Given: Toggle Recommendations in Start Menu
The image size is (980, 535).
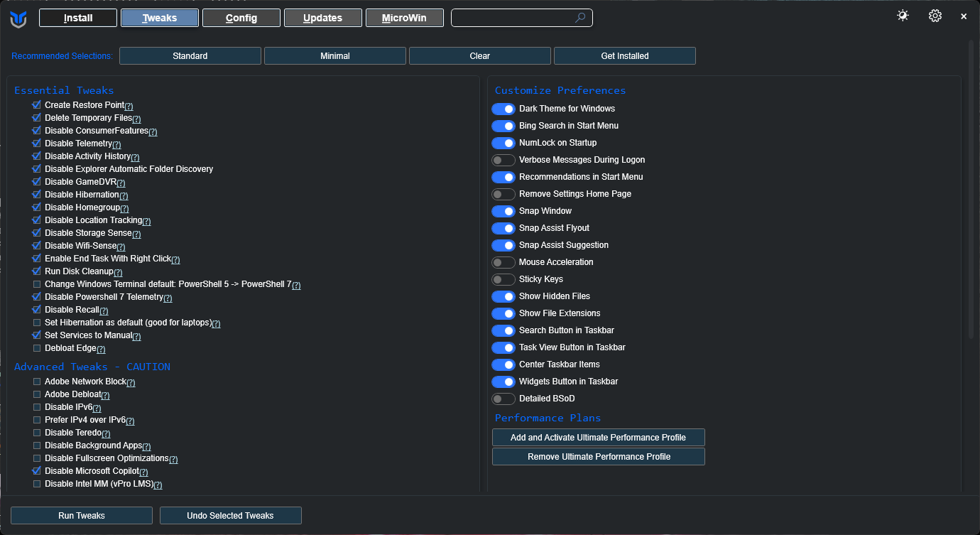Looking at the screenshot, I should [x=503, y=177].
